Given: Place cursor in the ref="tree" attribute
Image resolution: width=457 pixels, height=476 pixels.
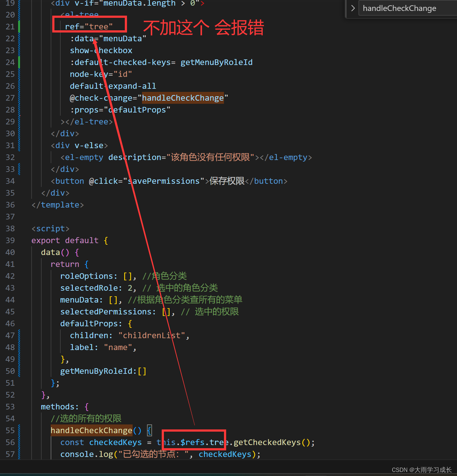Looking at the screenshot, I should [x=89, y=26].
